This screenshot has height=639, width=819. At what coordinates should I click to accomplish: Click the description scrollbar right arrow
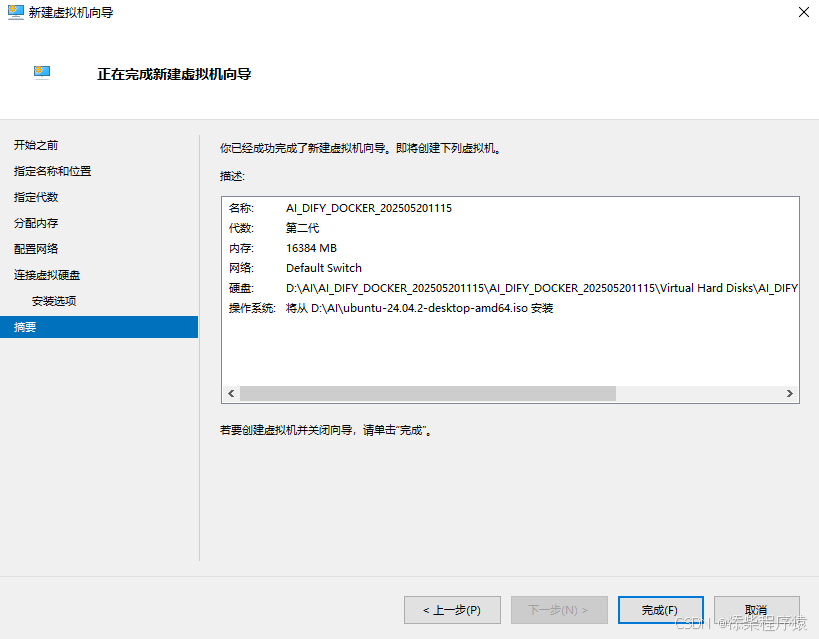coord(789,393)
